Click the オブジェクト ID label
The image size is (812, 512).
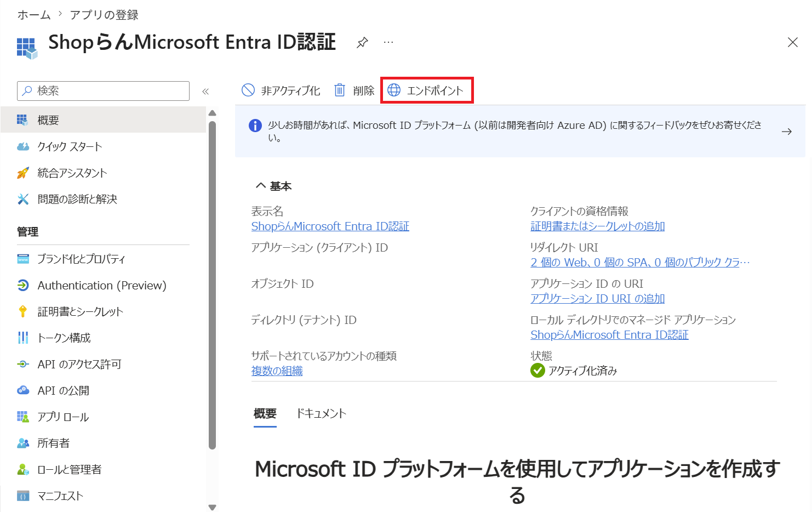click(x=282, y=284)
